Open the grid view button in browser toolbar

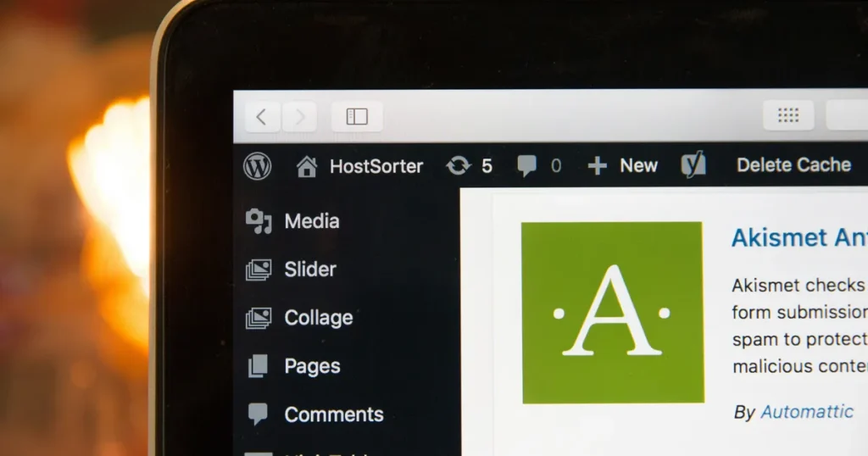click(x=788, y=115)
